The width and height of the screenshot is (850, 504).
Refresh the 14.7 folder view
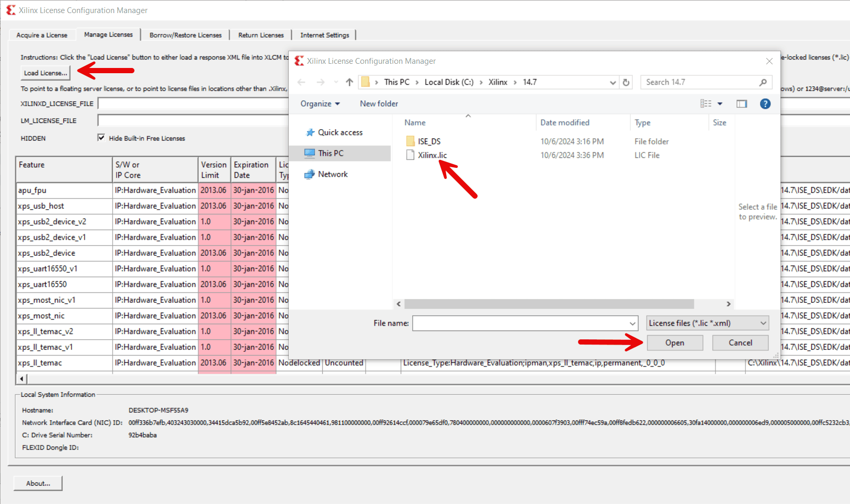626,82
